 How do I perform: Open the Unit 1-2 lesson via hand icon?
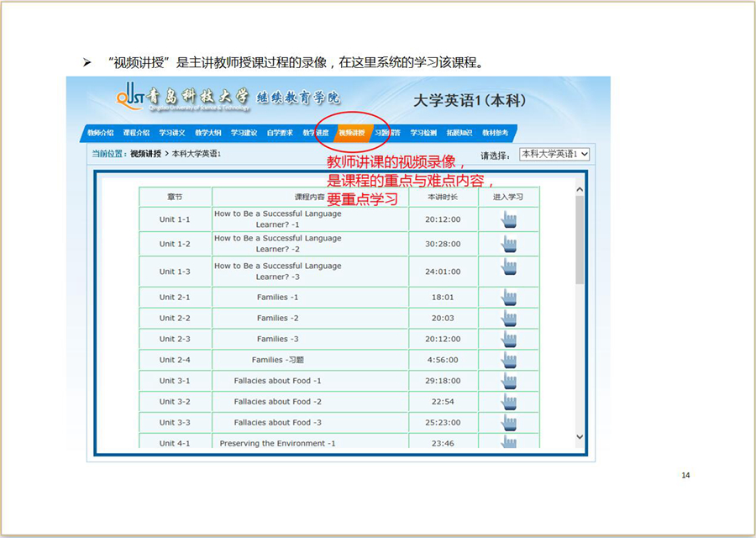pos(508,244)
